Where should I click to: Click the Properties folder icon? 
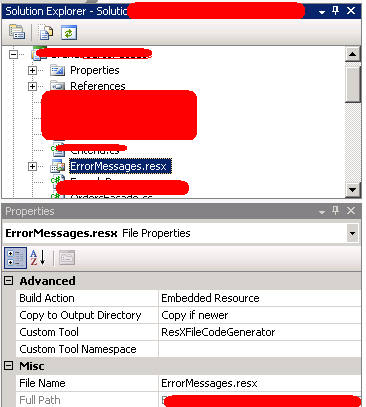(x=57, y=70)
